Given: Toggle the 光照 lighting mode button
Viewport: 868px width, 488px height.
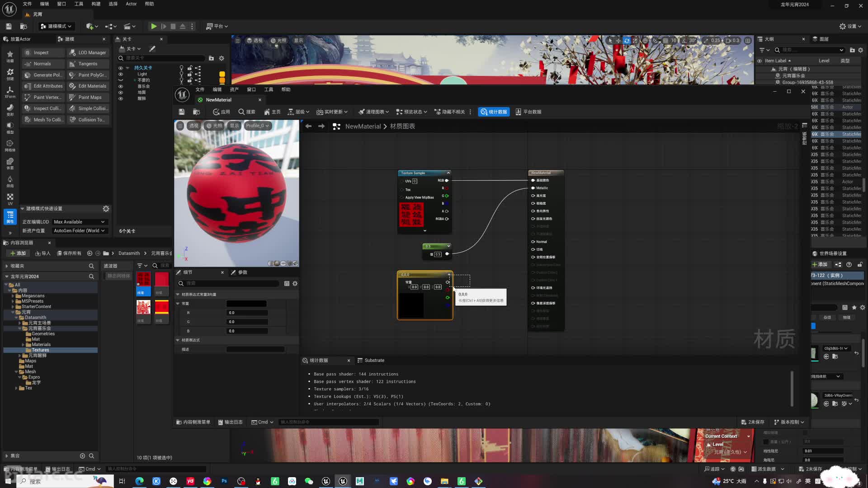Looking at the screenshot, I should pyautogui.click(x=215, y=125).
